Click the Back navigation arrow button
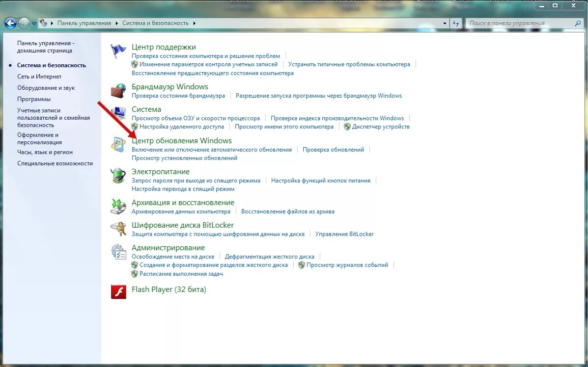This screenshot has height=367, width=588. pos(10,23)
